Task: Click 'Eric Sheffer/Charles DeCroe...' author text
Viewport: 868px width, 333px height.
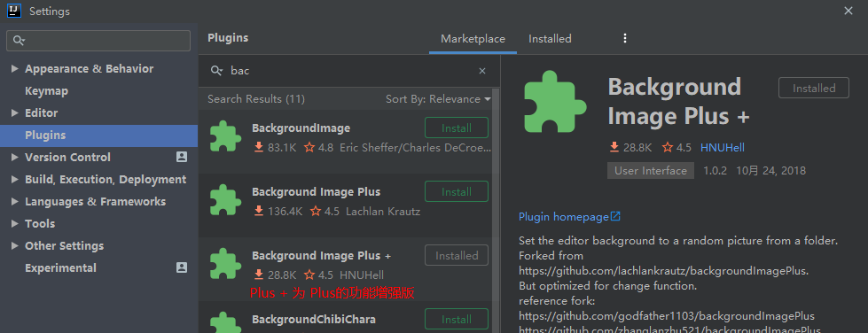Action: (x=415, y=148)
